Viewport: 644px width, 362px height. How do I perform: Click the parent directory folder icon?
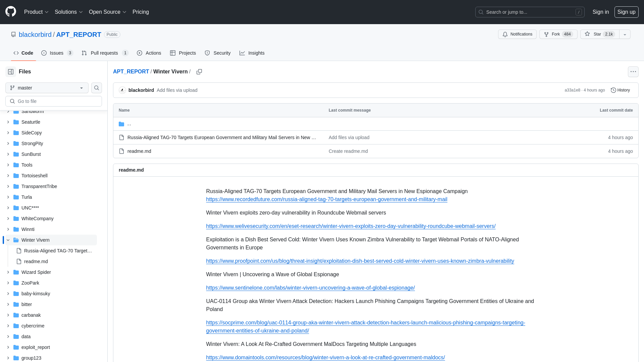[121, 124]
